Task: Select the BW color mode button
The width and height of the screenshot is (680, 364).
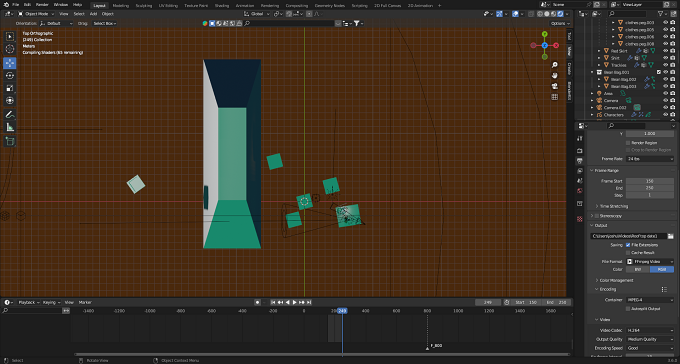Action: coord(638,269)
